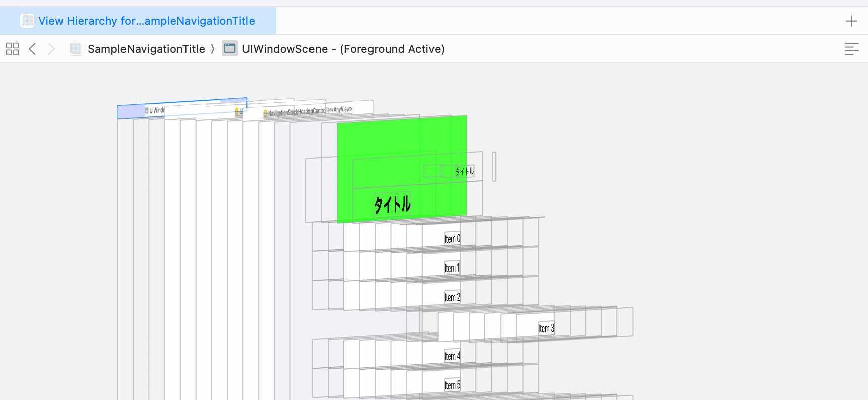Viewport: 868px width, 400px height.
Task: Select the large タイトル title label
Action: click(x=392, y=204)
